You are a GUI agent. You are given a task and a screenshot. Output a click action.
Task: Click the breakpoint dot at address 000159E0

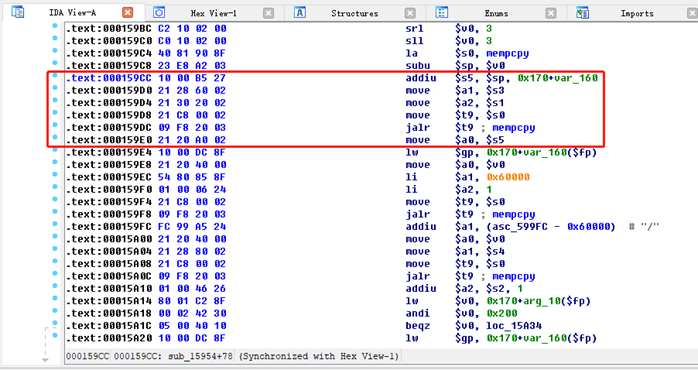55,138
